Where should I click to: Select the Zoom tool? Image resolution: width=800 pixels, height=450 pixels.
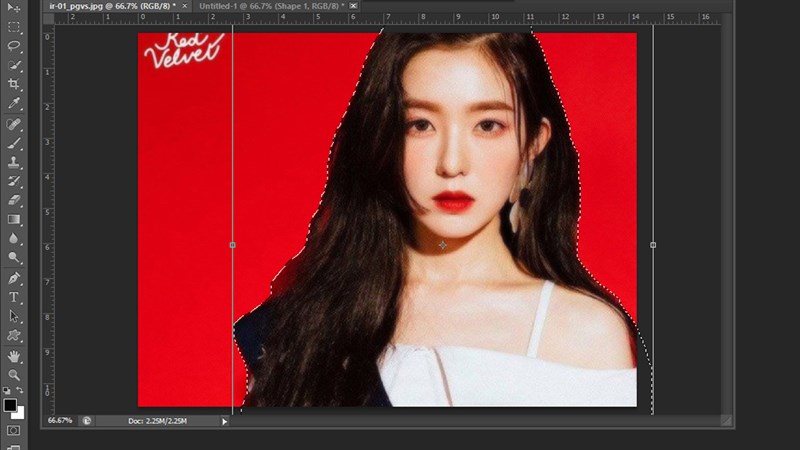point(14,375)
